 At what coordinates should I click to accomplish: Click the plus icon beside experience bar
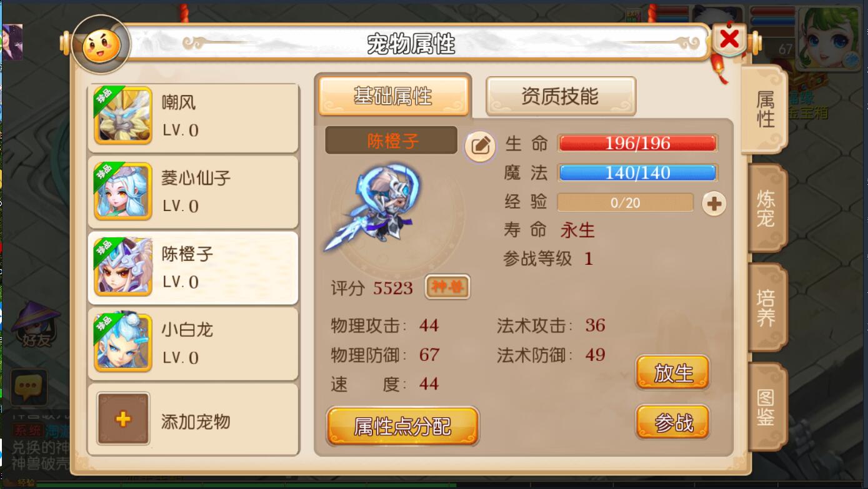714,203
